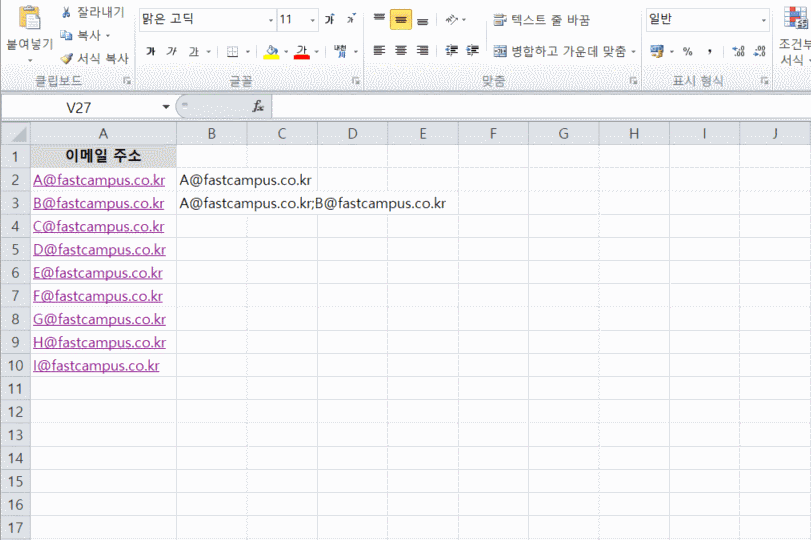Apply the yellow fill color bucket
This screenshot has height=540, width=811.
click(271, 51)
